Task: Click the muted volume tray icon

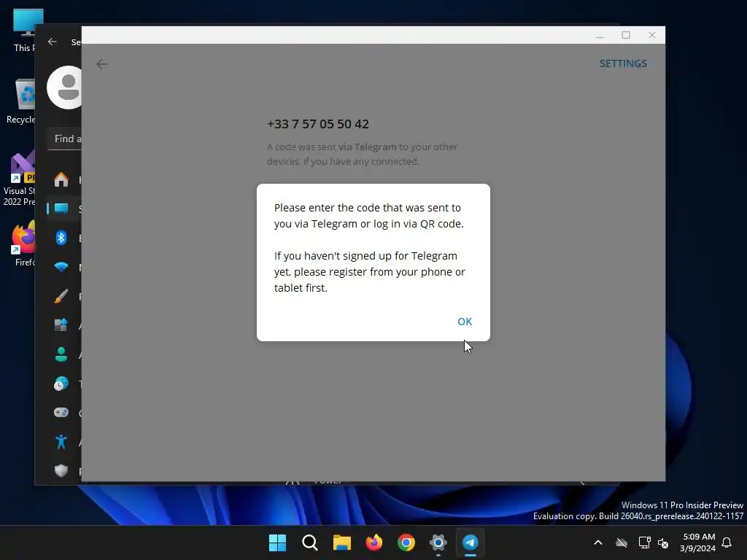Action: tap(662, 542)
